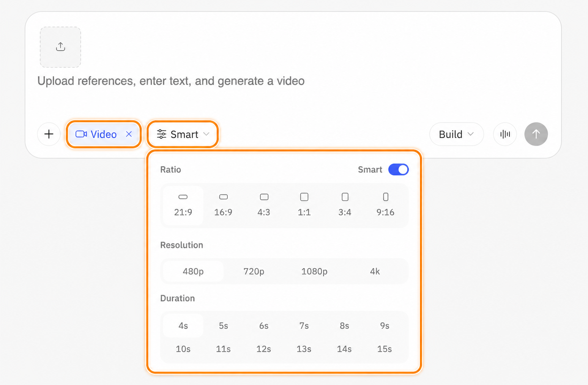
Task: Select the 4:3 aspect ratio
Action: tap(264, 205)
